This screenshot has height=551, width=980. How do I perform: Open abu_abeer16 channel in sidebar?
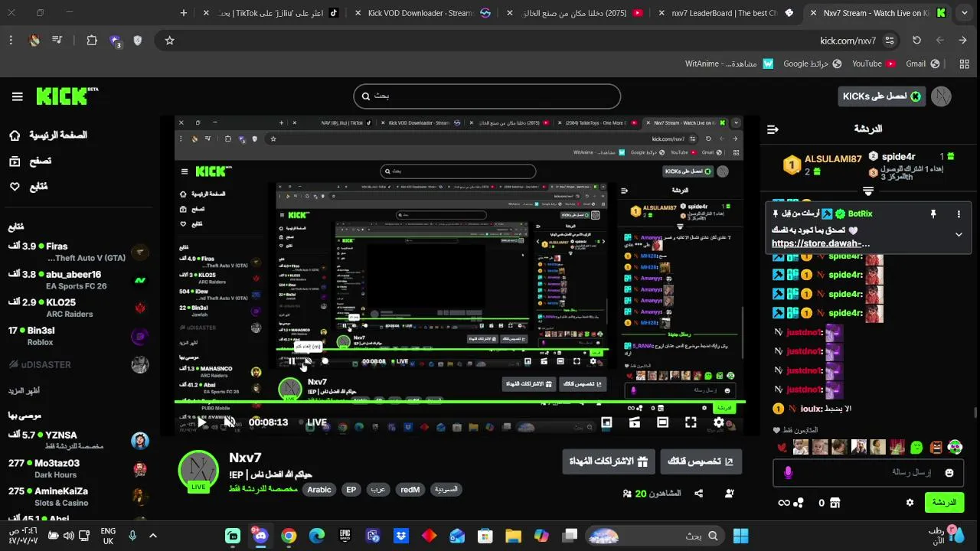tap(77, 280)
